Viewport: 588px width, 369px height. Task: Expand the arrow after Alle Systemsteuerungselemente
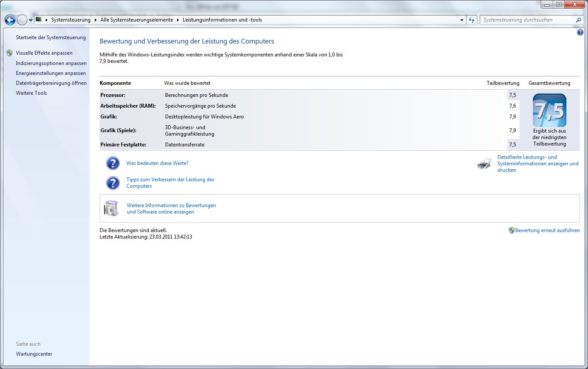[x=178, y=20]
